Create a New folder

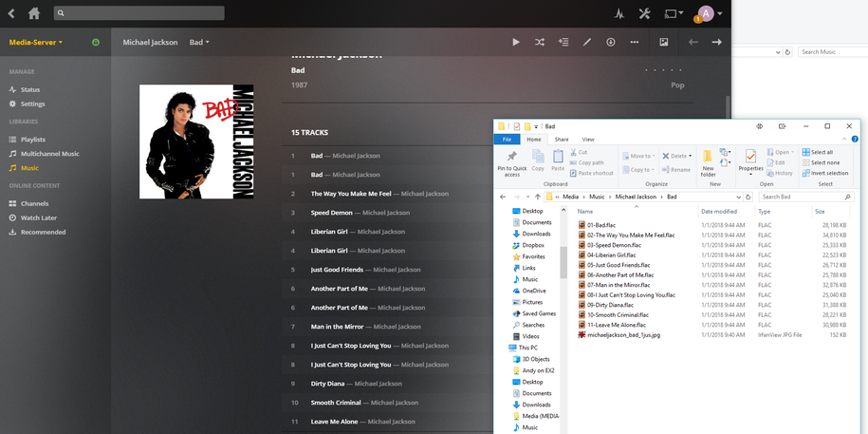coord(708,163)
